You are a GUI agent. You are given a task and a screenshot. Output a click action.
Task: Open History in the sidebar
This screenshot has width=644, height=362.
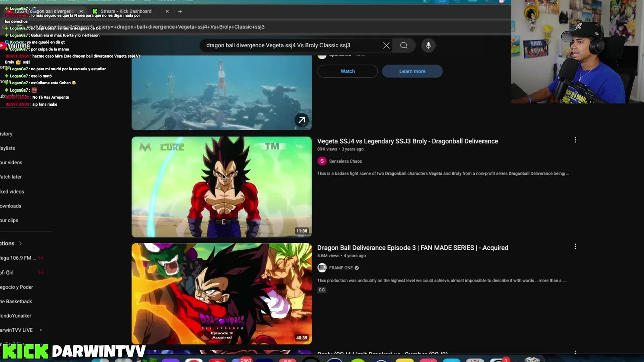[x=6, y=134]
